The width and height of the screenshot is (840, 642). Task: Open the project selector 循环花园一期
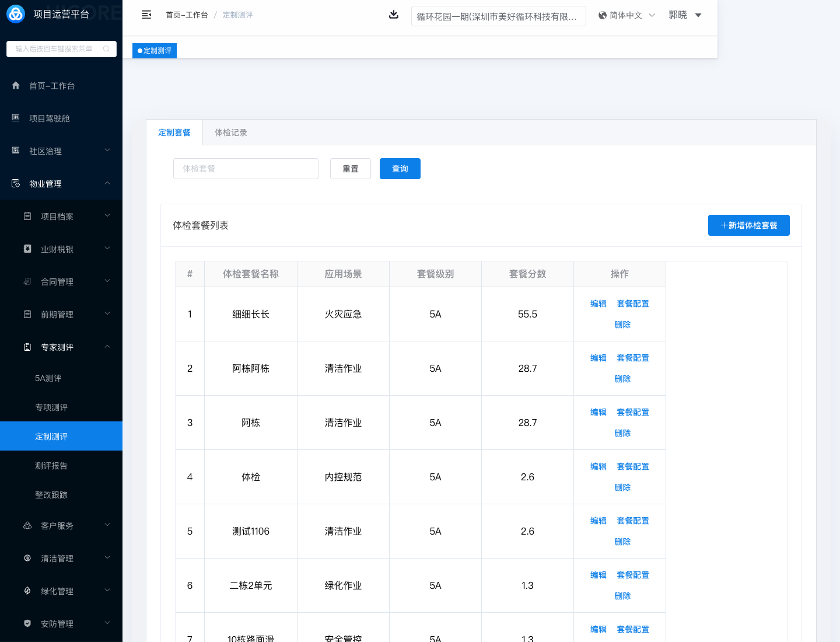pyautogui.click(x=498, y=16)
